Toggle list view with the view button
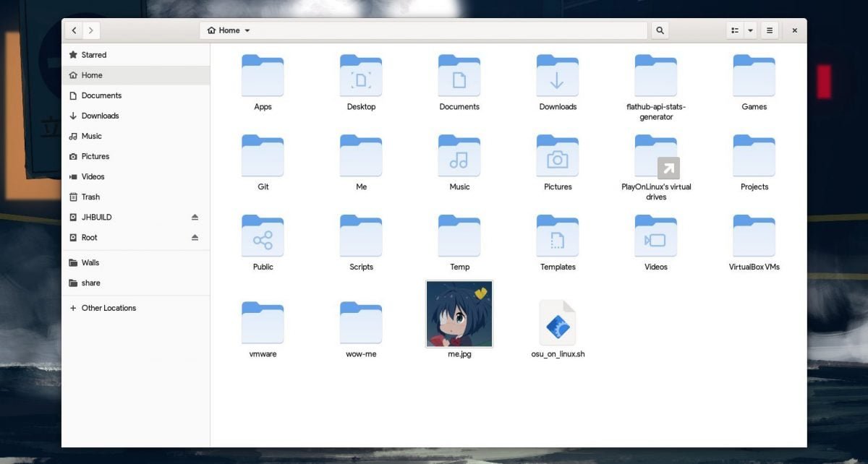 click(735, 30)
